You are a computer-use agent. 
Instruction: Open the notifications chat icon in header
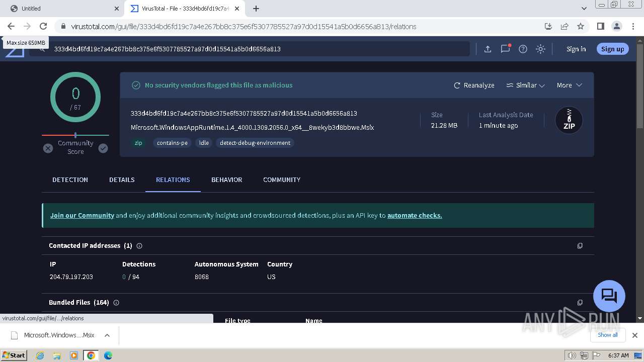click(506, 49)
